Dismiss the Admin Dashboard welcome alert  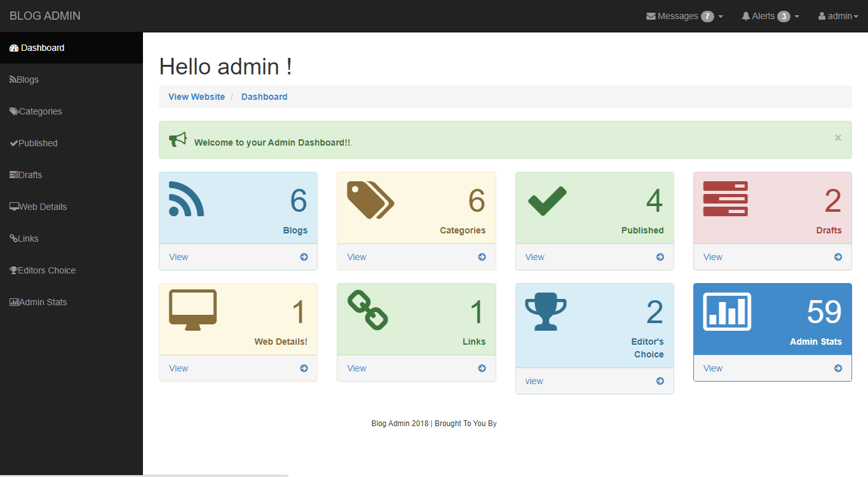[837, 137]
